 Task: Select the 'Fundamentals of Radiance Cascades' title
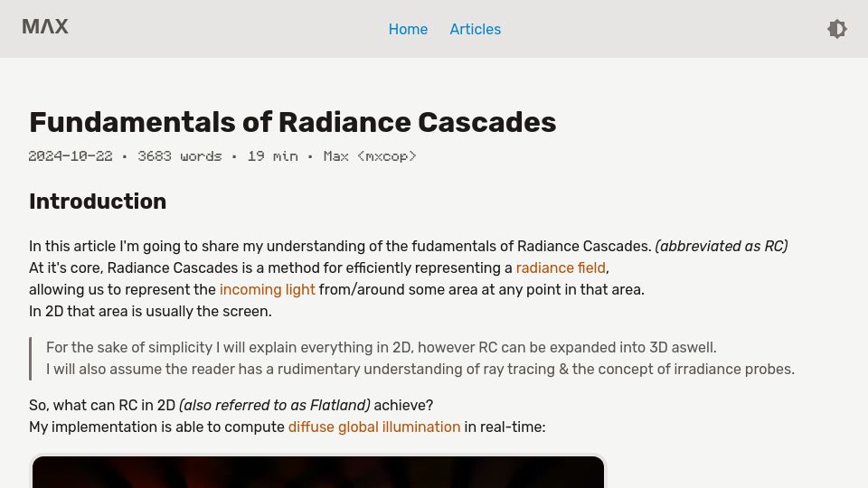point(292,122)
